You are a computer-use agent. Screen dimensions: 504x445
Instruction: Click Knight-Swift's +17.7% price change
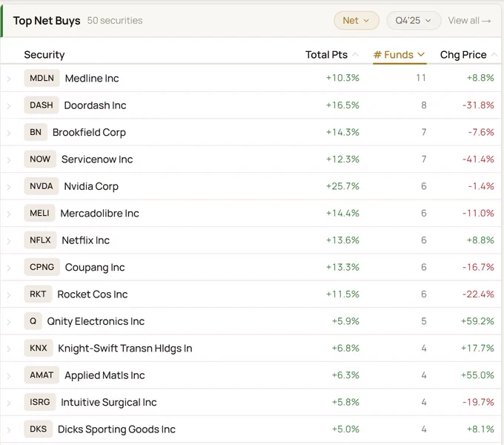[x=477, y=349]
